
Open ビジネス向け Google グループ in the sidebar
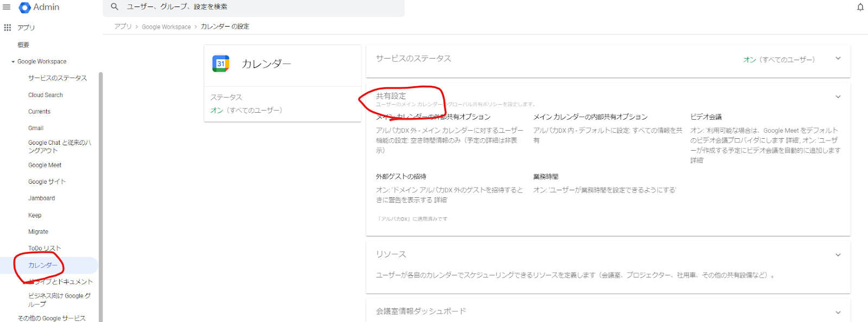[x=60, y=300]
